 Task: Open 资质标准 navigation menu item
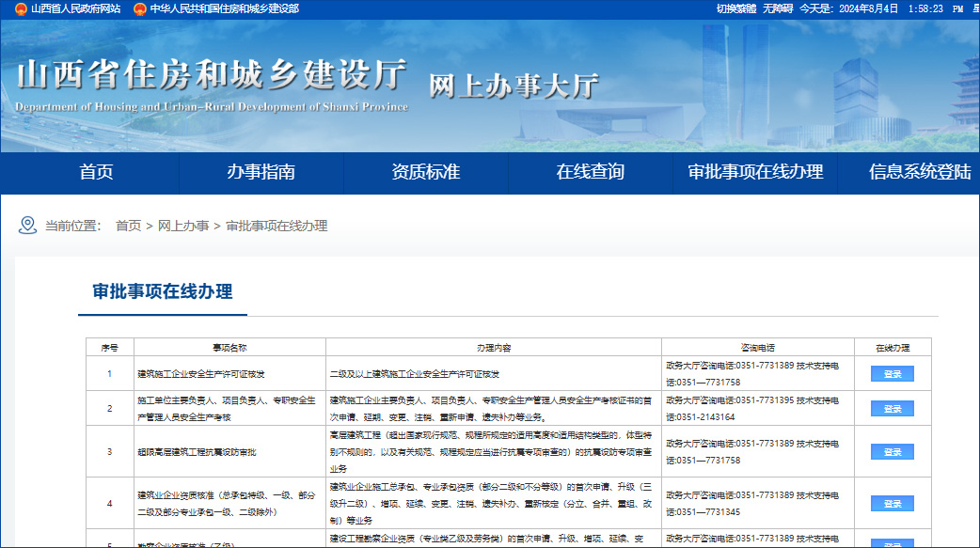[x=426, y=172]
